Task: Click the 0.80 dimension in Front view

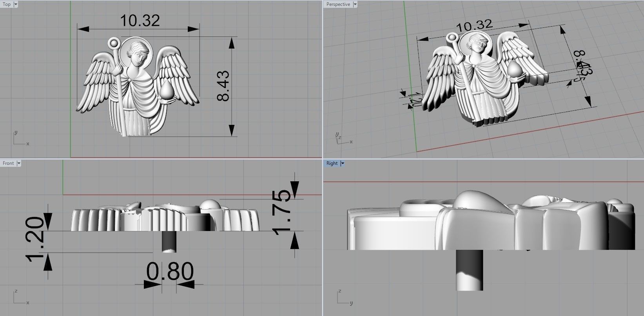Action: 170,271
